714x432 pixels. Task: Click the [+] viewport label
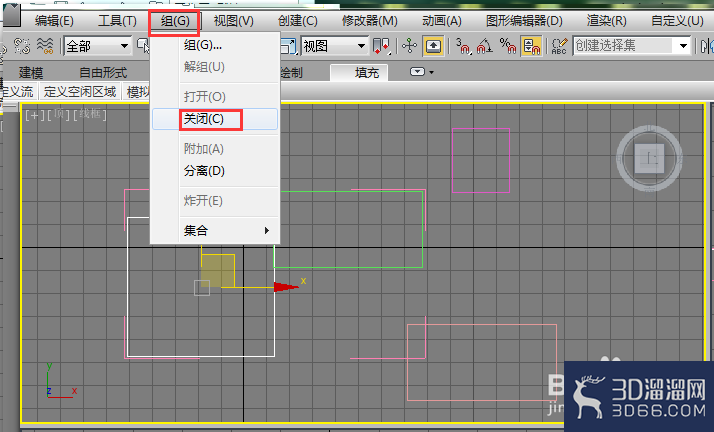click(34, 115)
